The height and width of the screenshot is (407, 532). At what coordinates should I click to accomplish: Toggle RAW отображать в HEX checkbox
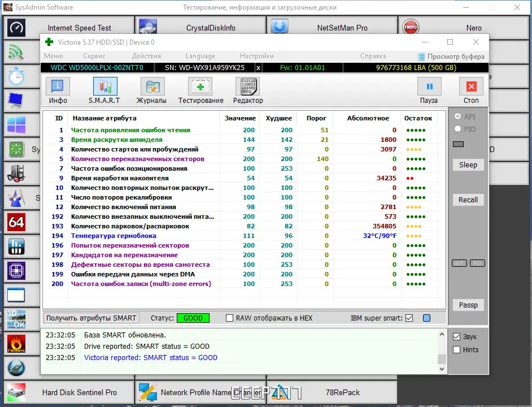230,318
